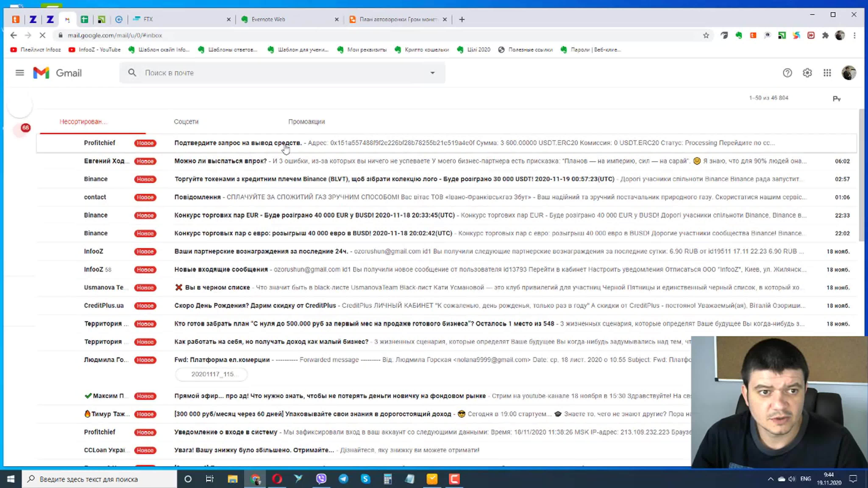Open InfooZ - YouTube bookmark
The image size is (868, 488).
[94, 50]
